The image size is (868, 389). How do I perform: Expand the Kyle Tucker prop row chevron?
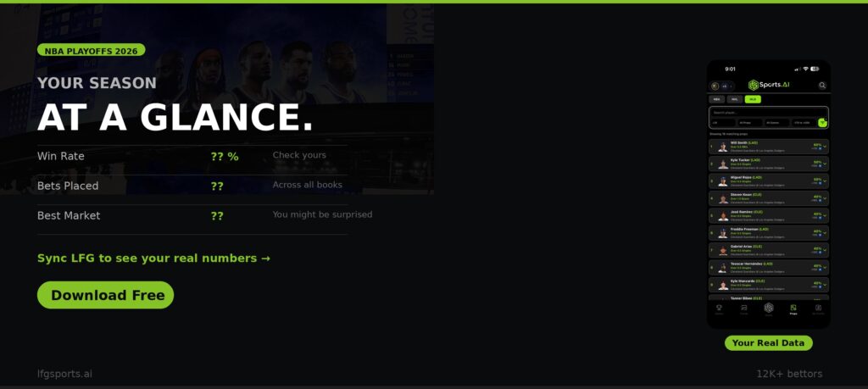[x=825, y=164]
